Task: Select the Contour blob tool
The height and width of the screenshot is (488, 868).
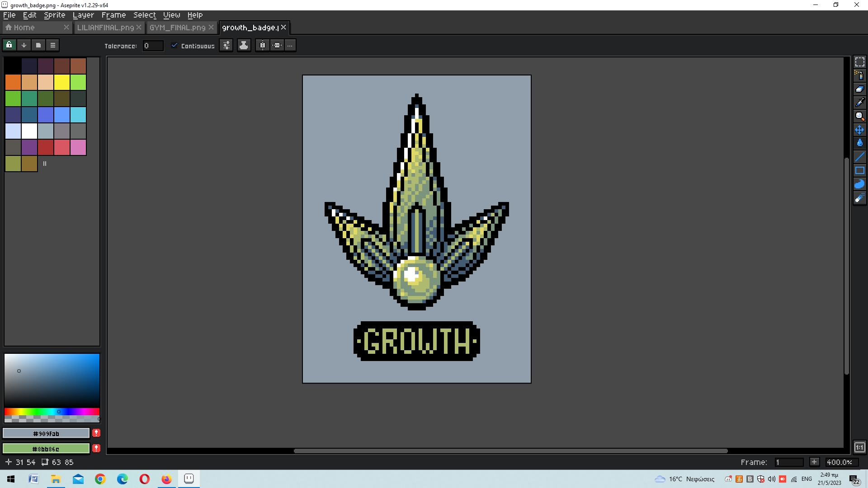Action: tap(859, 184)
